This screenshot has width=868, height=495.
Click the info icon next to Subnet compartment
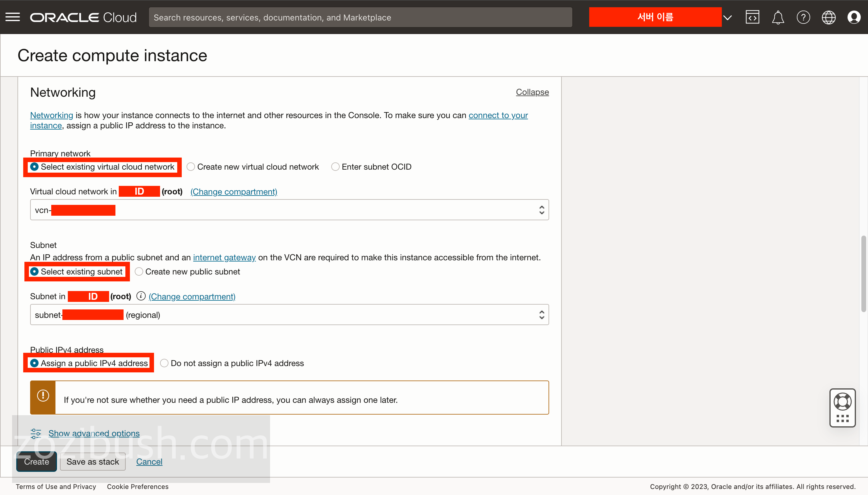tap(141, 296)
